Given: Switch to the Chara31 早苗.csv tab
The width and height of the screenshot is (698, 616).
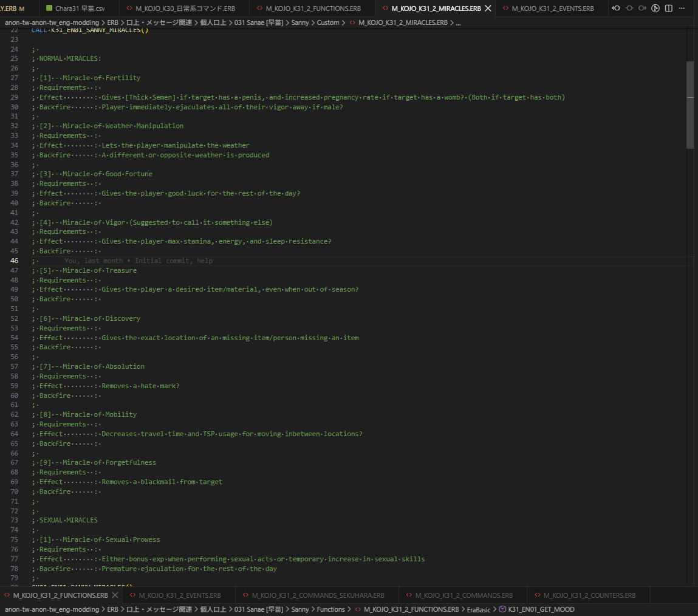Looking at the screenshot, I should click(76, 9).
